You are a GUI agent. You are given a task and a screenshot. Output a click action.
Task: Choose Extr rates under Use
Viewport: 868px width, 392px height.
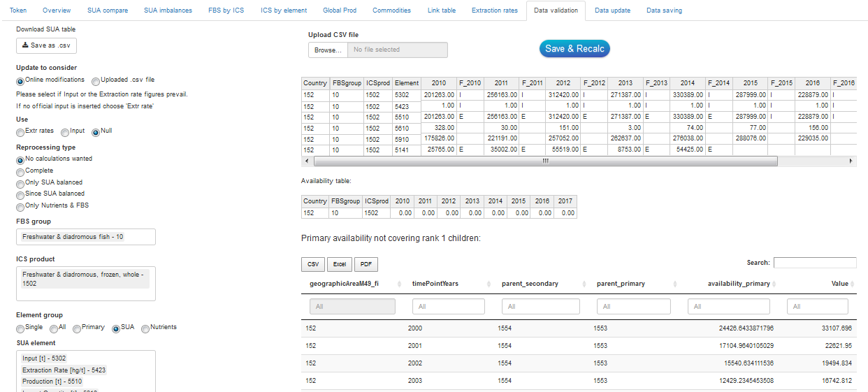[21, 131]
